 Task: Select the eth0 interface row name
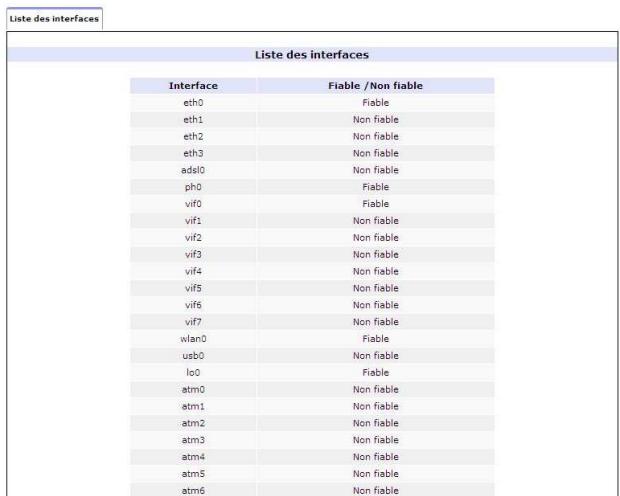pos(194,103)
